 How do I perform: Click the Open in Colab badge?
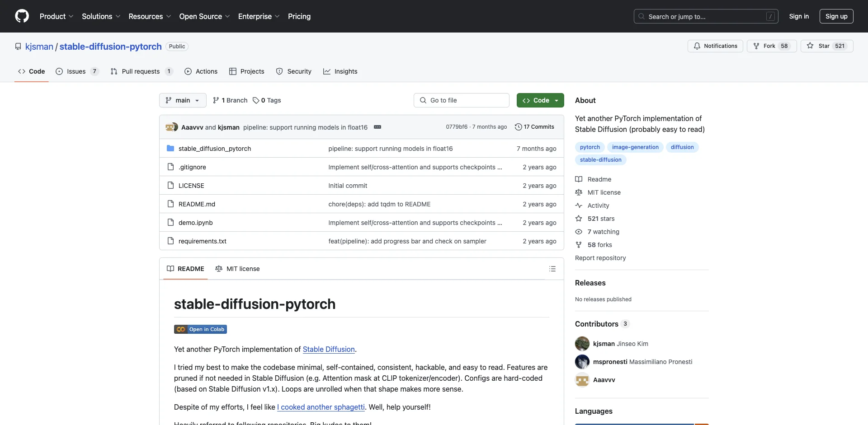(200, 329)
